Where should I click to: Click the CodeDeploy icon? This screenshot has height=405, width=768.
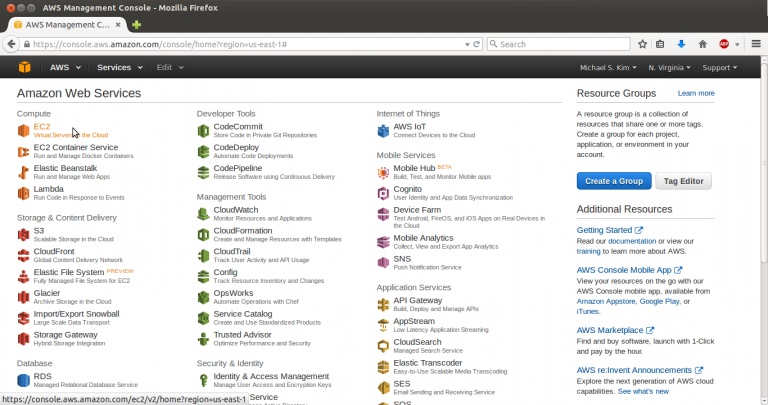click(203, 152)
